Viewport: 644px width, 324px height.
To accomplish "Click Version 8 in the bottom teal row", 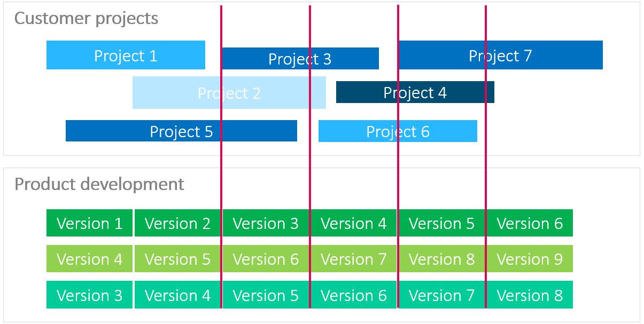I will pyautogui.click(x=530, y=295).
